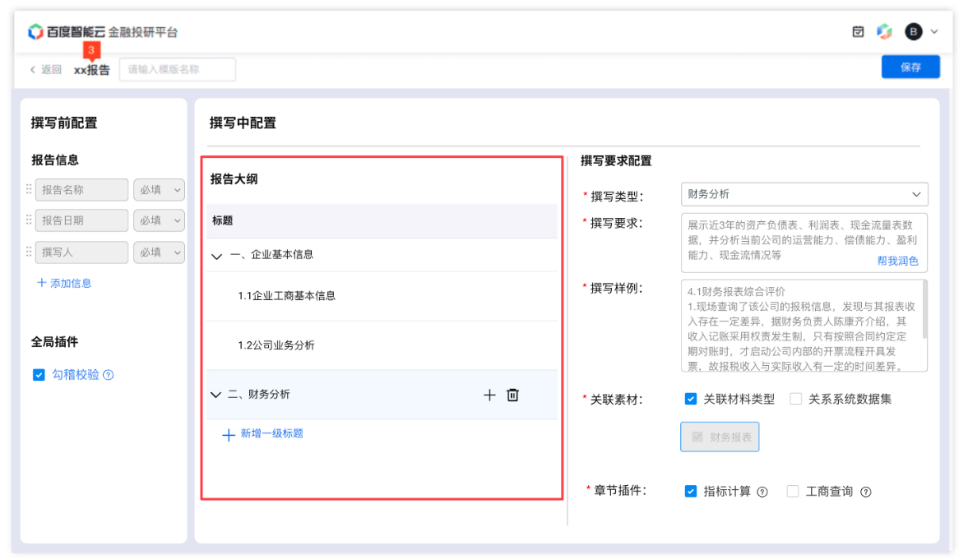Screen dimensions: 968x560
Task: Open 必填 dropdown for 撰写人
Action: 159,252
